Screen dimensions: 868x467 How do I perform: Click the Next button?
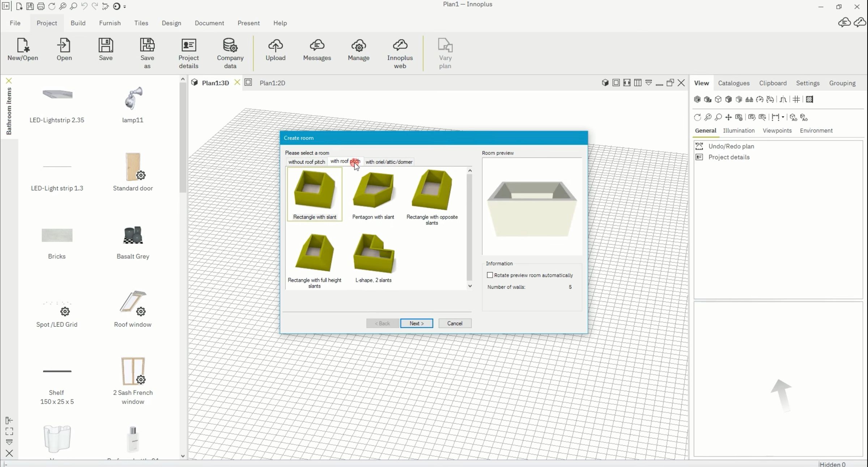tap(416, 323)
